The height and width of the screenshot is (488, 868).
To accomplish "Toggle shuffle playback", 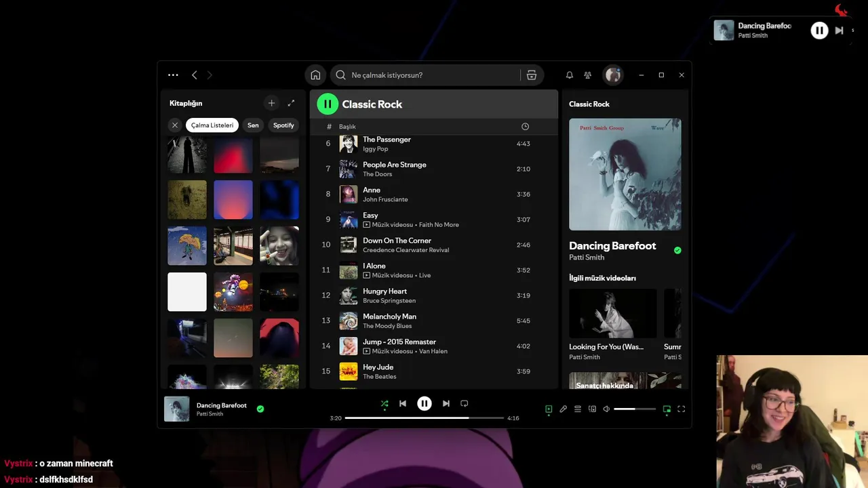I will tap(384, 403).
